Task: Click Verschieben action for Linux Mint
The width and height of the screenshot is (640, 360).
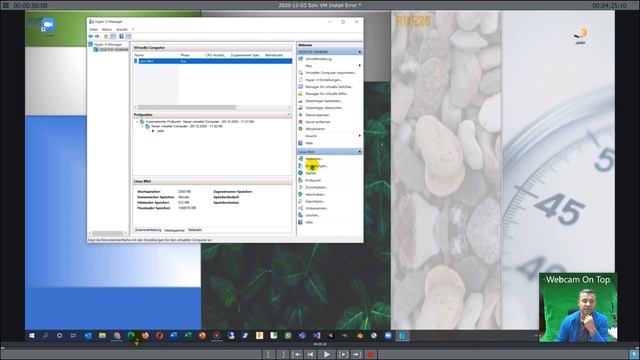Action: (x=315, y=194)
